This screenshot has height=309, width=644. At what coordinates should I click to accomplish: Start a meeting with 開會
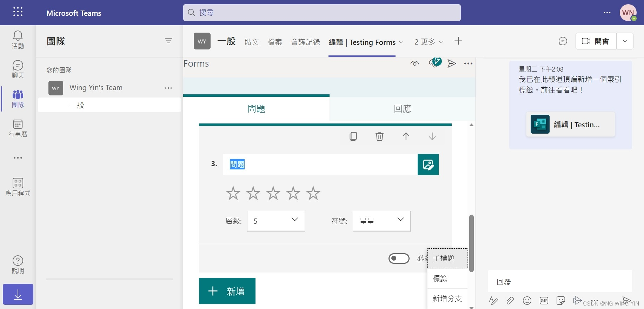coord(596,41)
